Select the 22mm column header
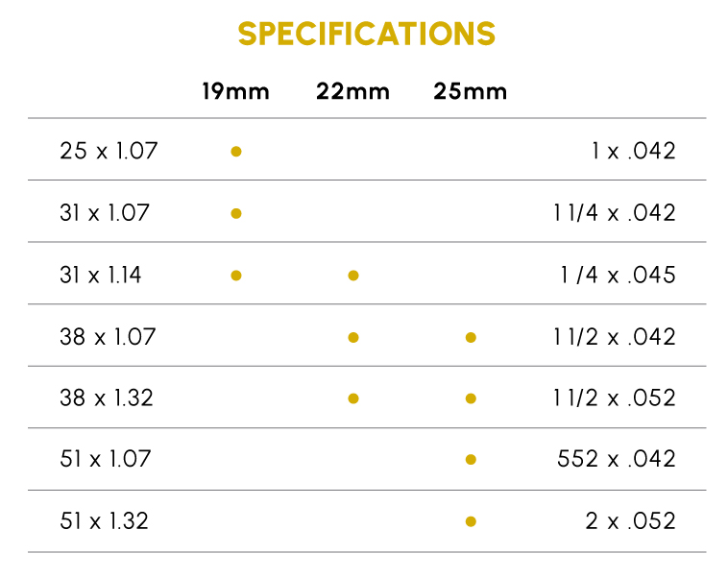Screen dimensions: 728x578 tap(352, 92)
